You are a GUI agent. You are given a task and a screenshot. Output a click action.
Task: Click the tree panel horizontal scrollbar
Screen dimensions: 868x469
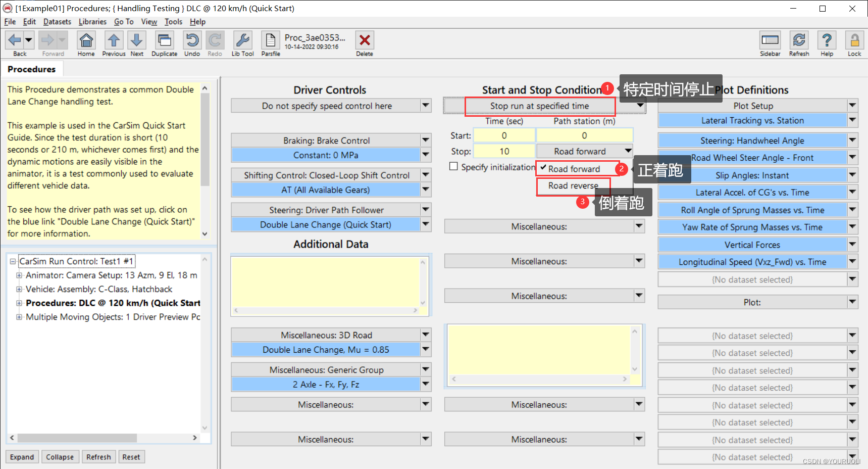point(104,438)
